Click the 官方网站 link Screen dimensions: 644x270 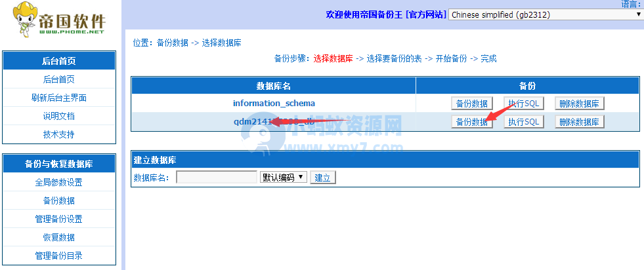click(x=426, y=15)
